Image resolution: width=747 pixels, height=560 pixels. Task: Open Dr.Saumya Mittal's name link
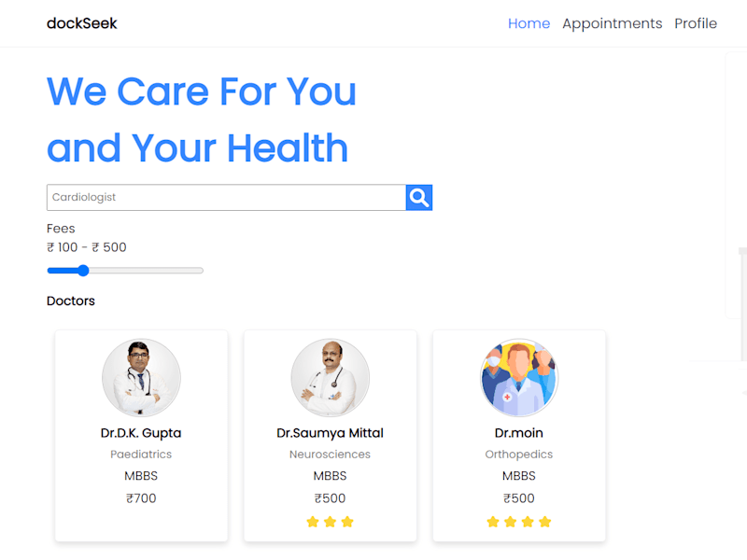click(x=331, y=433)
